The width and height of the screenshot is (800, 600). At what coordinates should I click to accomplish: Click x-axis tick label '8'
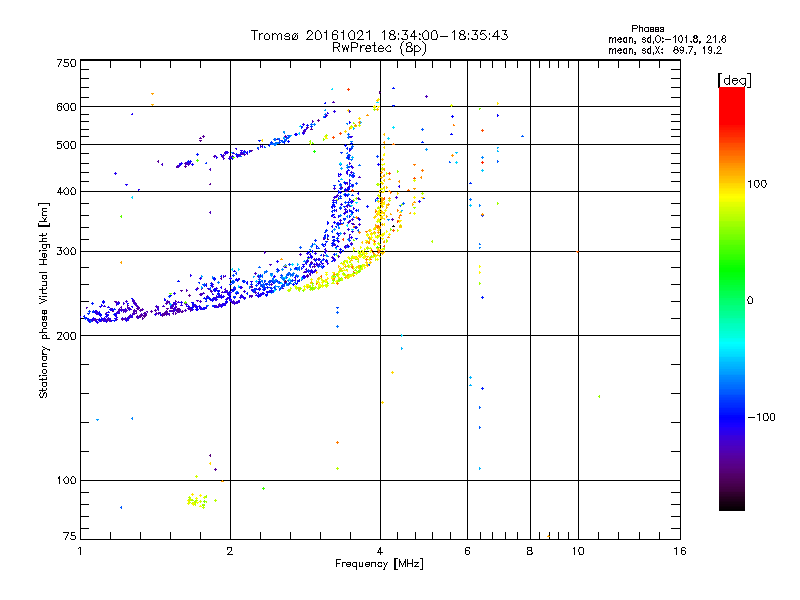[x=530, y=551]
